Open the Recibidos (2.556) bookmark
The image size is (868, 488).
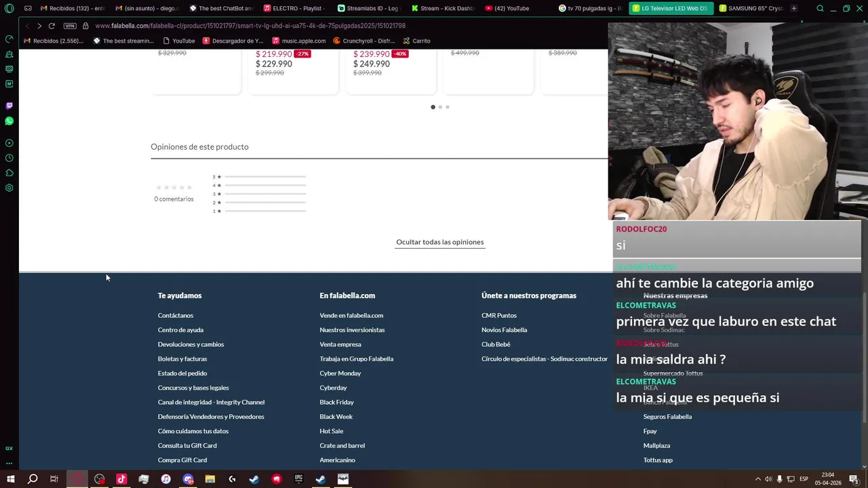click(x=54, y=41)
